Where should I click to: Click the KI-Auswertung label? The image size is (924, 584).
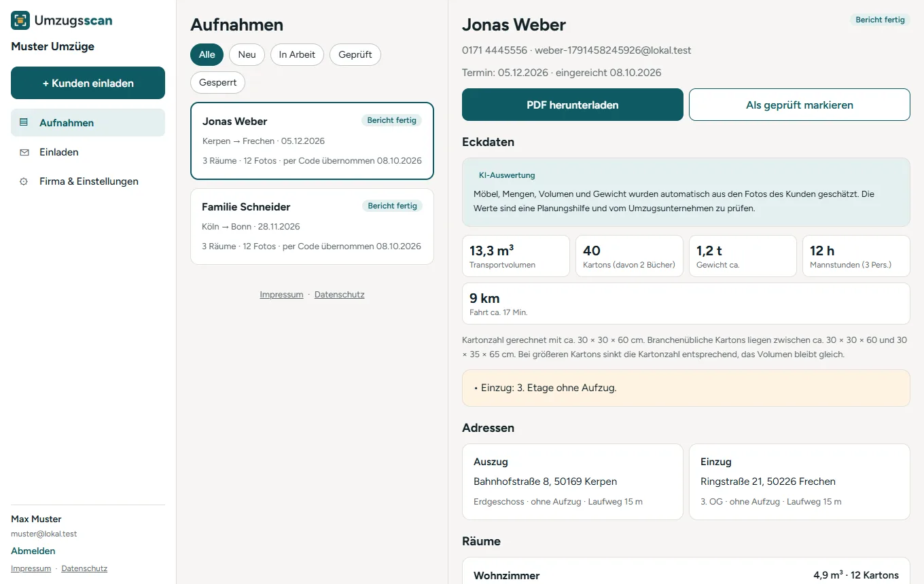point(507,175)
